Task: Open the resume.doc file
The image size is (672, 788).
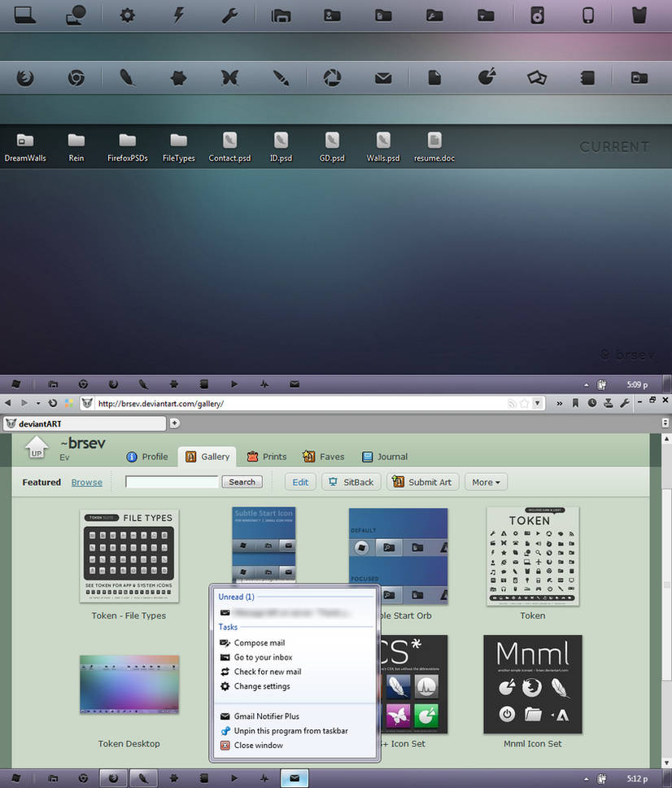Action: coord(434,148)
